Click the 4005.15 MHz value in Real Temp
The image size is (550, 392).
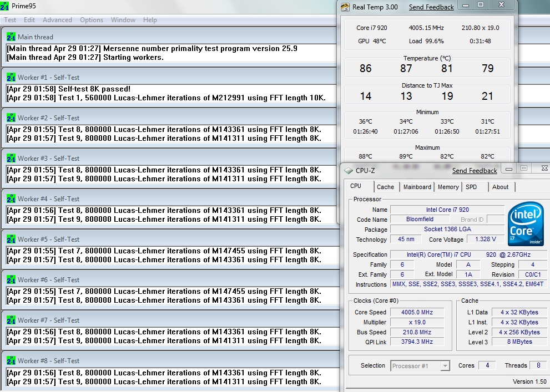(x=426, y=28)
